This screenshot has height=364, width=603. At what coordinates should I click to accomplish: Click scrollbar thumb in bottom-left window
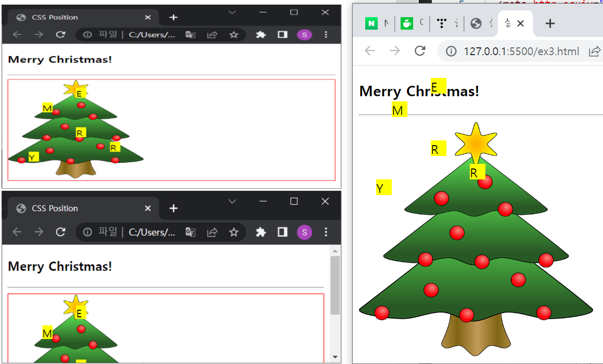(335, 285)
